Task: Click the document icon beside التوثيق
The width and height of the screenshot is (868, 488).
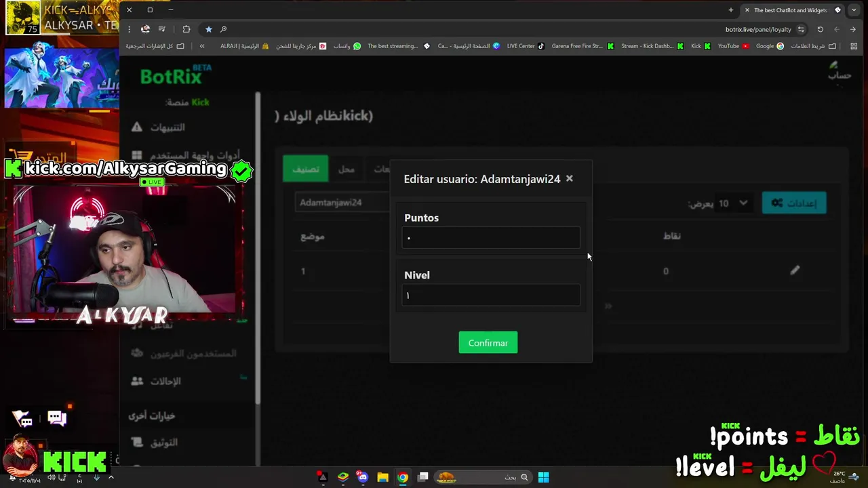Action: point(137,443)
